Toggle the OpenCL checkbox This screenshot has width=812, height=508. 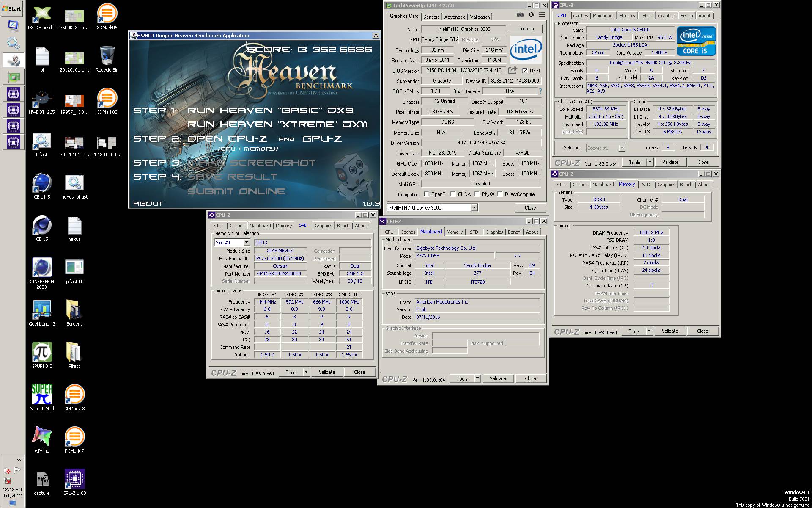coord(426,194)
